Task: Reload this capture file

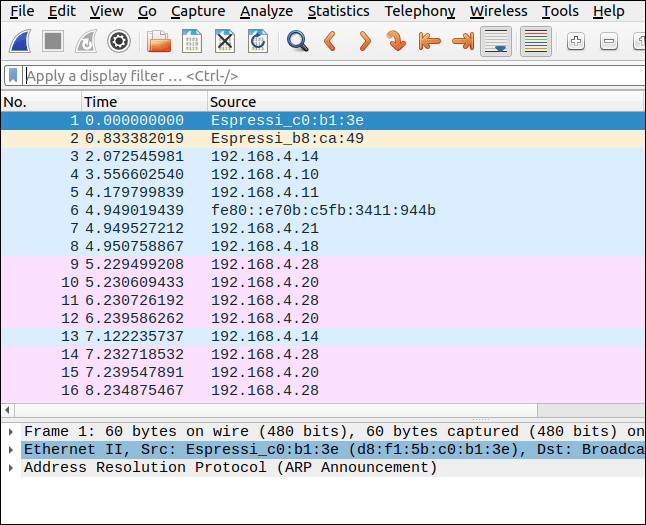Action: click(258, 41)
